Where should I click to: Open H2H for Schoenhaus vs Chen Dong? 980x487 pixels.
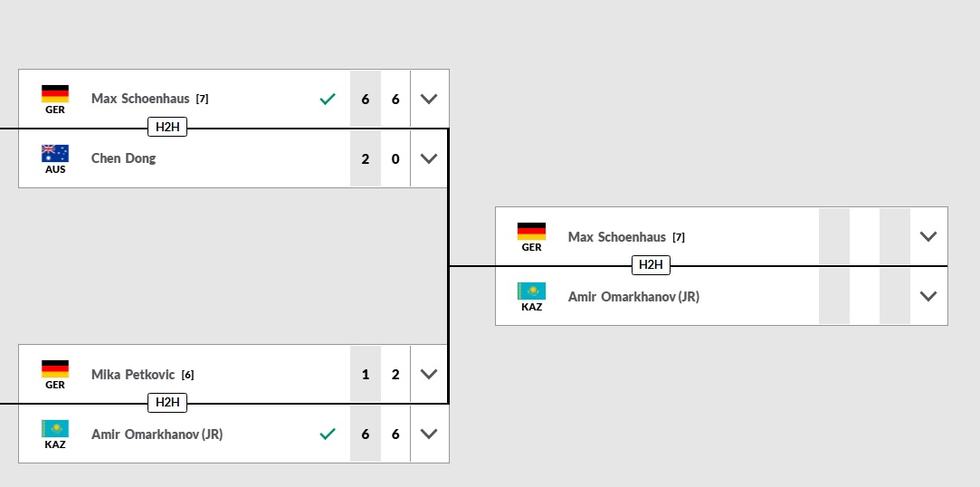tap(167, 128)
